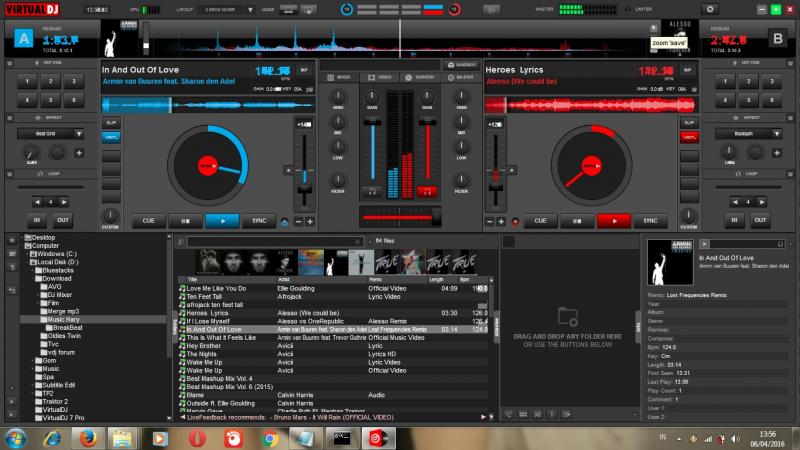
Task: Hit the CUE button on deck A
Action: point(148,221)
